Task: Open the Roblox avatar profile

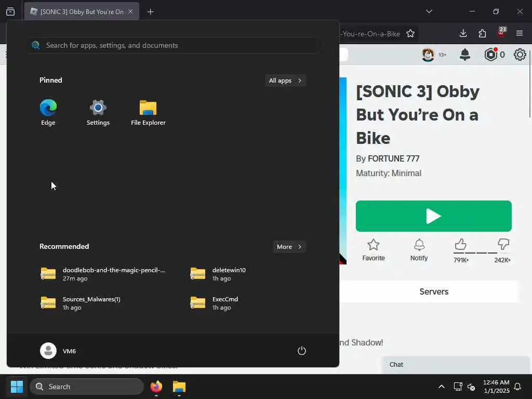Action: click(x=428, y=55)
